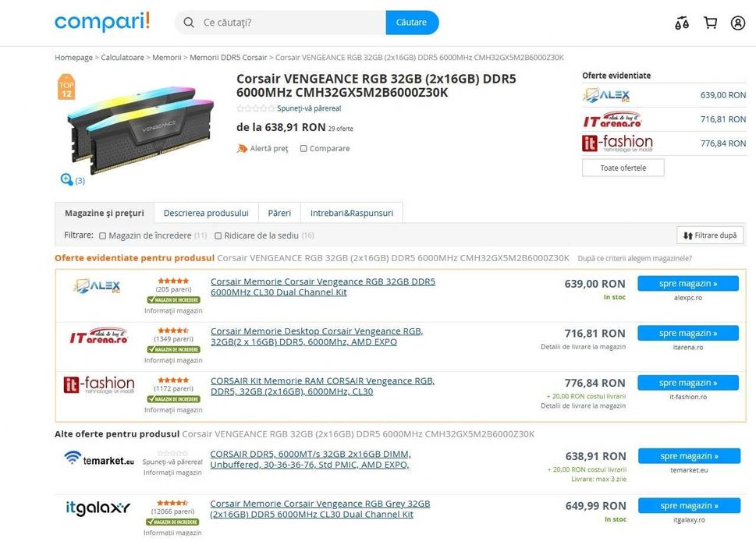The image size is (756, 545).
Task: Enable the Ridicare de la sediu filter
Action: [x=218, y=235]
